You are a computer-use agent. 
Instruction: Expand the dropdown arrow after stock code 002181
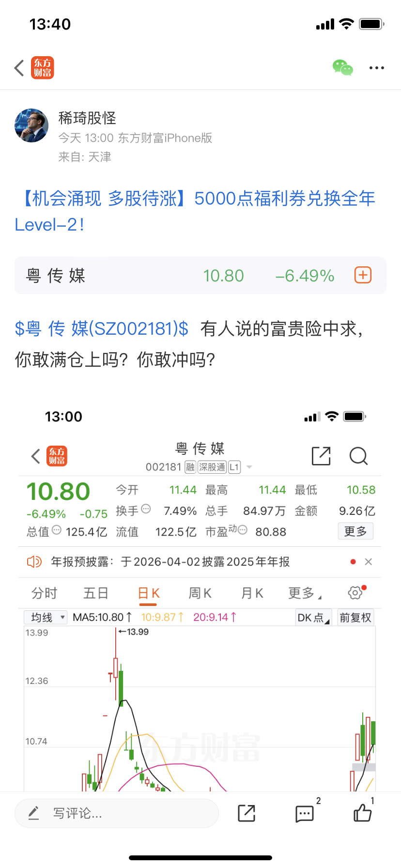click(249, 467)
